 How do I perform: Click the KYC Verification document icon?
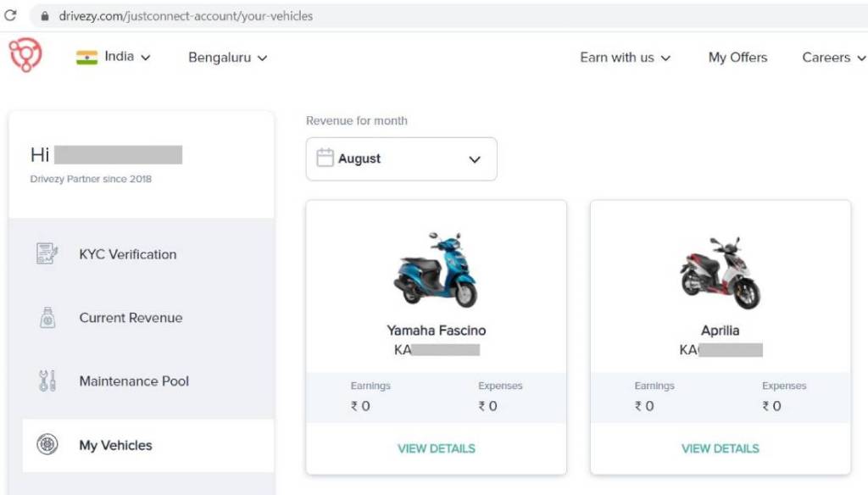(47, 253)
